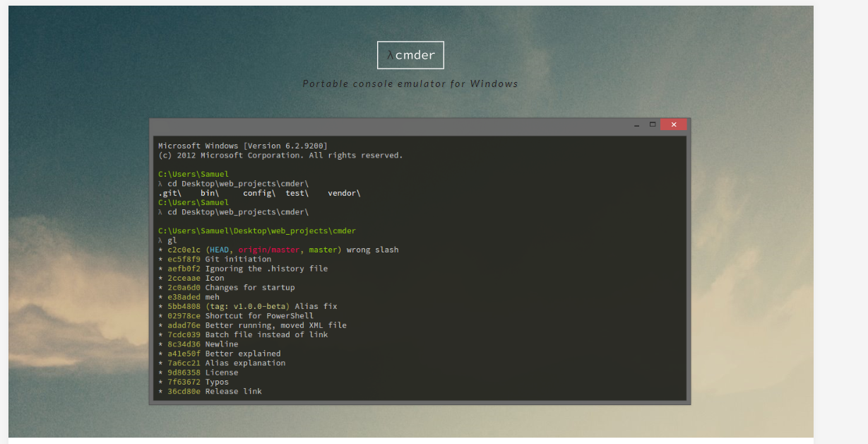Screen dimensions: 868x444
Task: Click commit 7a6cc21 'Alias explanation'
Action: pos(222,363)
